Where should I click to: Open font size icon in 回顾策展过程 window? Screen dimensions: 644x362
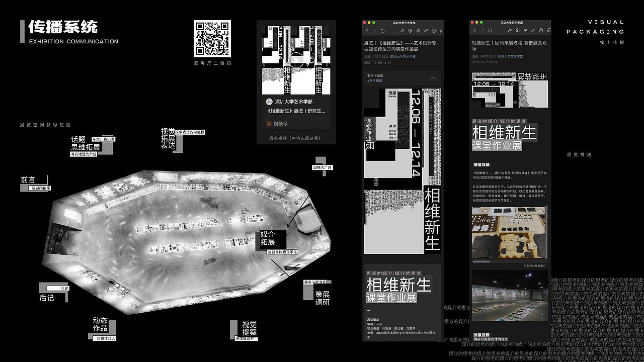525,31
